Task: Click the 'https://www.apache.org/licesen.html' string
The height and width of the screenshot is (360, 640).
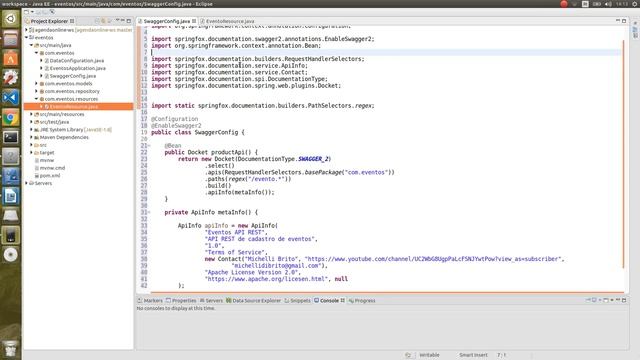Action: tap(267, 279)
